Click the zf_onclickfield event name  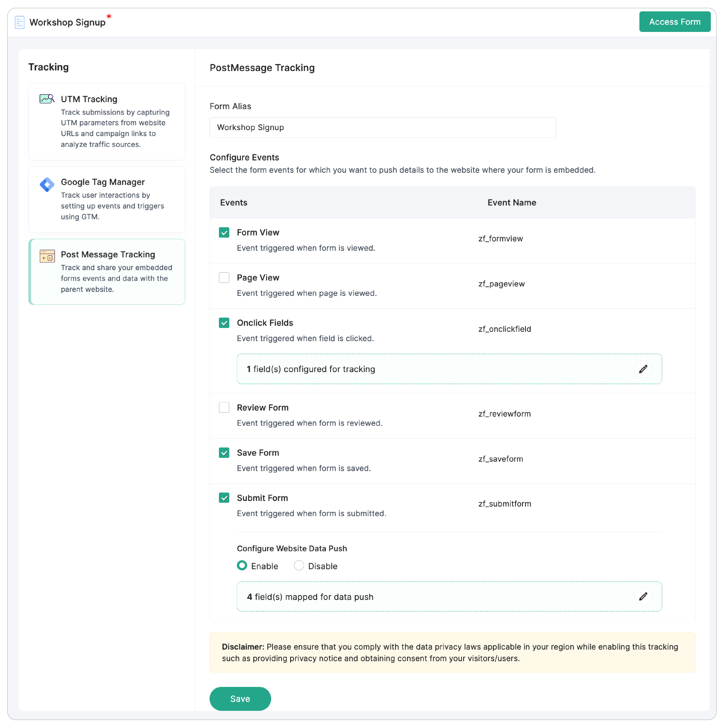pyautogui.click(x=505, y=329)
